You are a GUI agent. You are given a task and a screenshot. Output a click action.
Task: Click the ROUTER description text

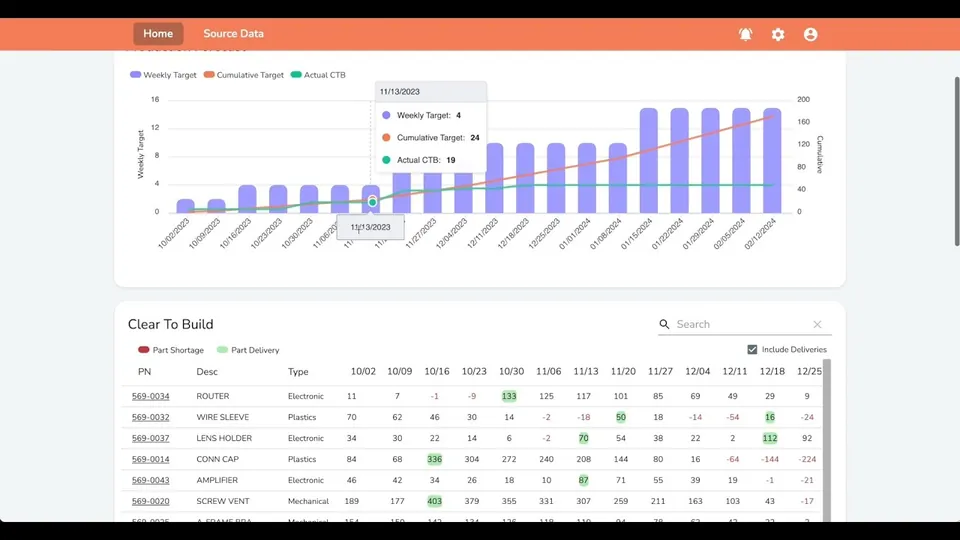(x=212, y=396)
